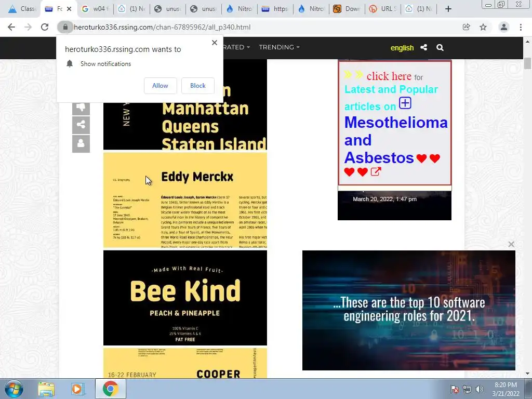Click the browser Back arrow
The width and height of the screenshot is (532, 399).
11,27
